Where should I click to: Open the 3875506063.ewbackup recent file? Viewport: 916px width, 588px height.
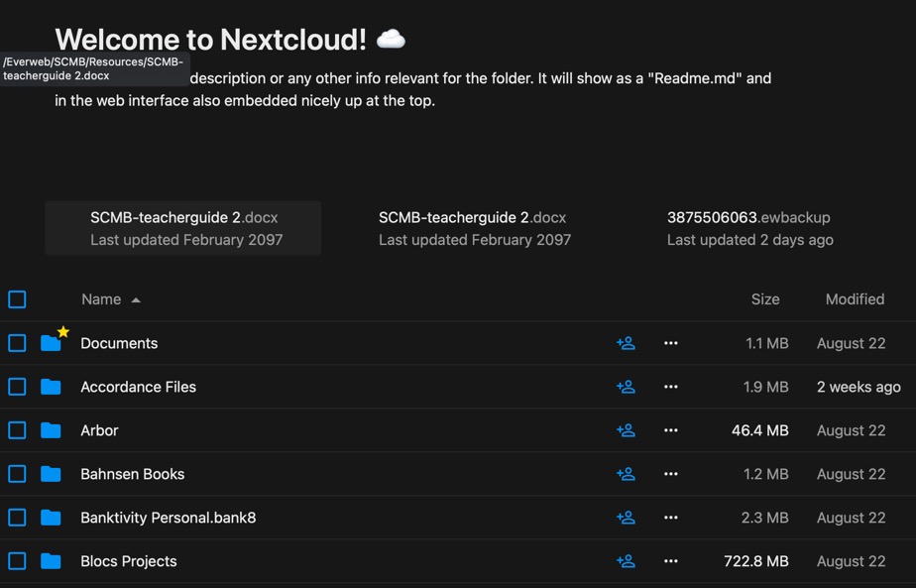(750, 228)
